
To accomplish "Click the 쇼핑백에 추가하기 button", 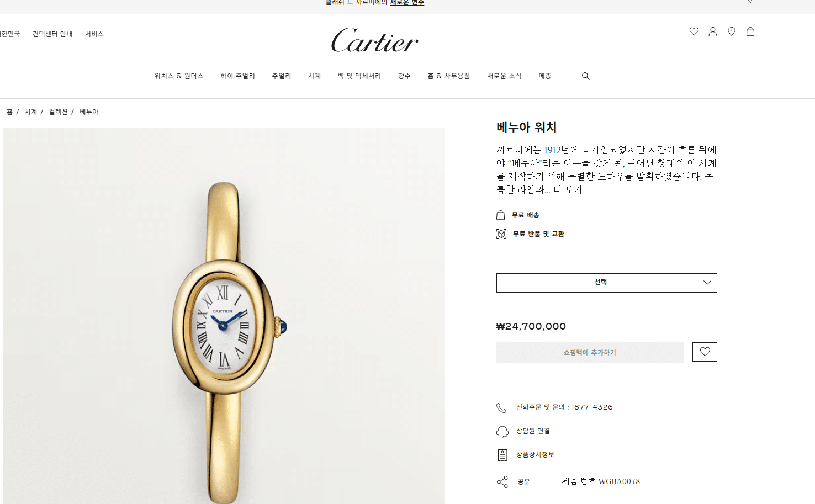I will pos(590,353).
